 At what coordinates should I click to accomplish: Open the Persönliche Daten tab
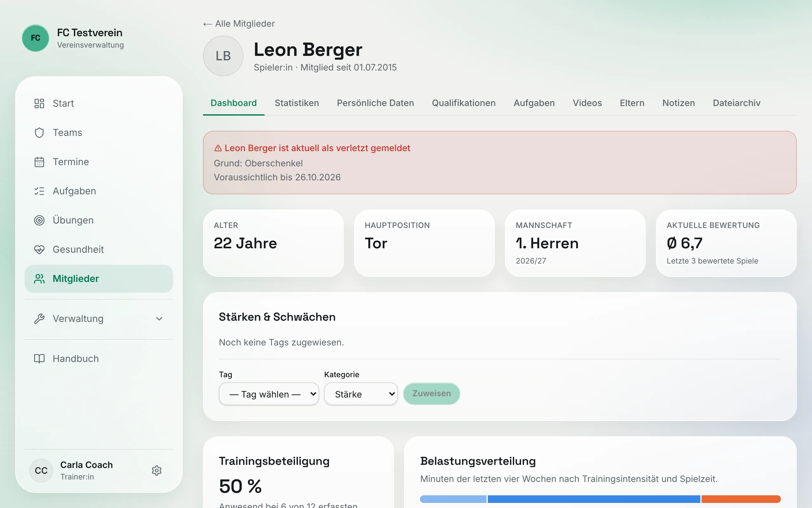375,103
